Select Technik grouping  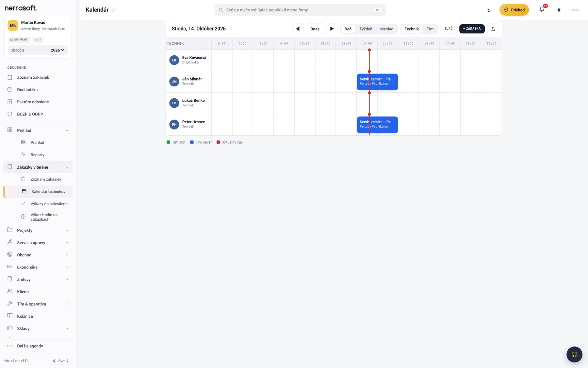coord(412,29)
